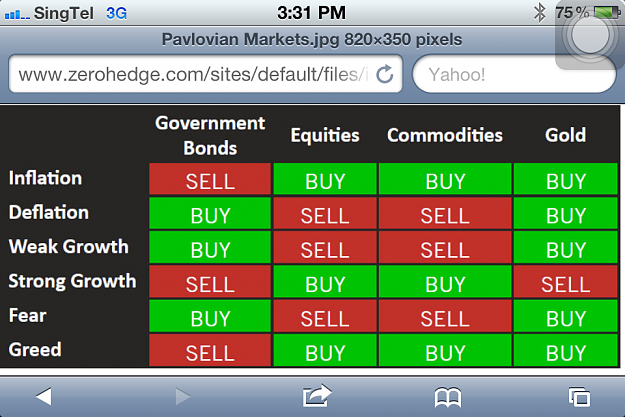Viewport: 625px width, 417px height.
Task: Tap the Bluetooth status icon
Action: coord(539,13)
